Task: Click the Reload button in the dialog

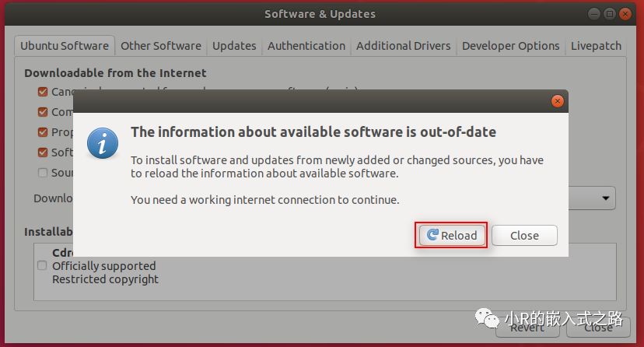Action: tap(451, 235)
